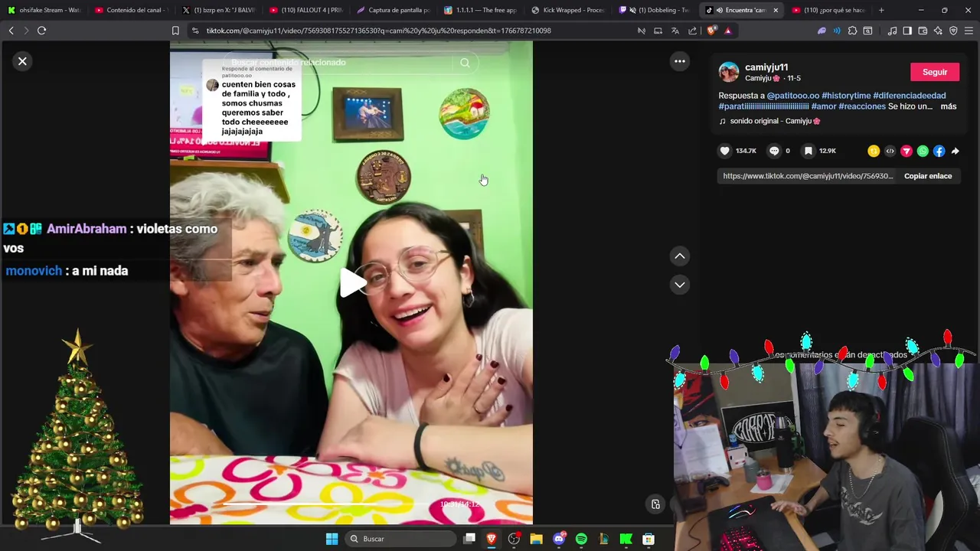
Task: Share this page from address bar
Action: (x=692, y=31)
